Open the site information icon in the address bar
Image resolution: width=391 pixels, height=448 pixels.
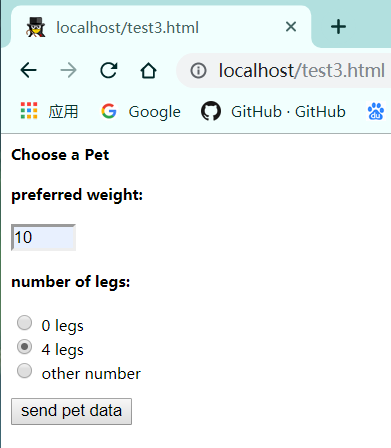[x=198, y=71]
